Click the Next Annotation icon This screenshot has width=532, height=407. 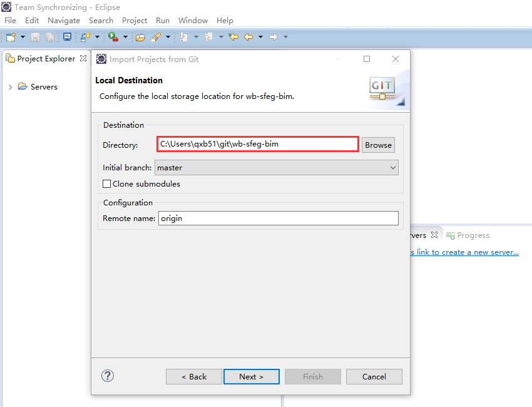point(183,37)
